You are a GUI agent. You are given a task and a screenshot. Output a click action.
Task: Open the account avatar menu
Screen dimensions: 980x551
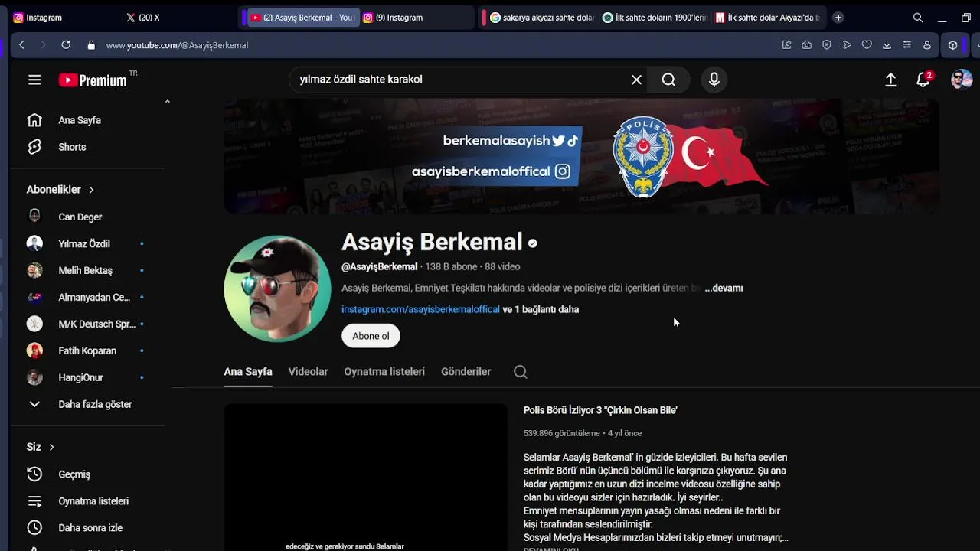(x=962, y=80)
